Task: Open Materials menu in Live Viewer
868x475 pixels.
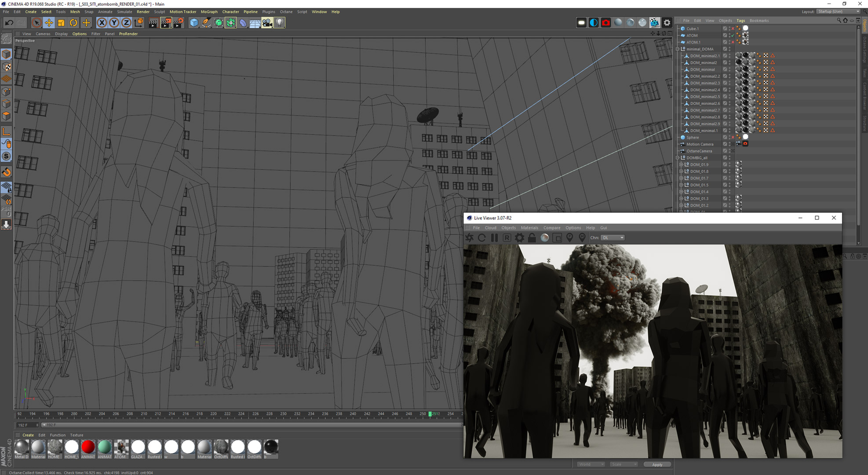Action: tap(529, 228)
